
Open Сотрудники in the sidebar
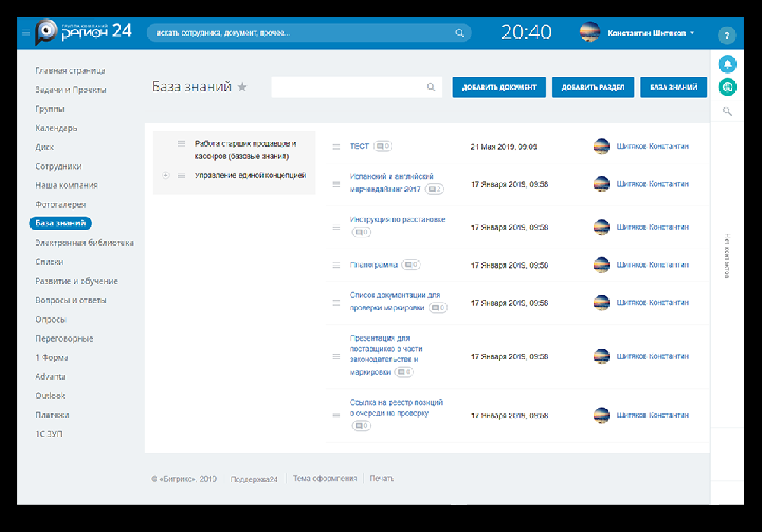pos(58,166)
